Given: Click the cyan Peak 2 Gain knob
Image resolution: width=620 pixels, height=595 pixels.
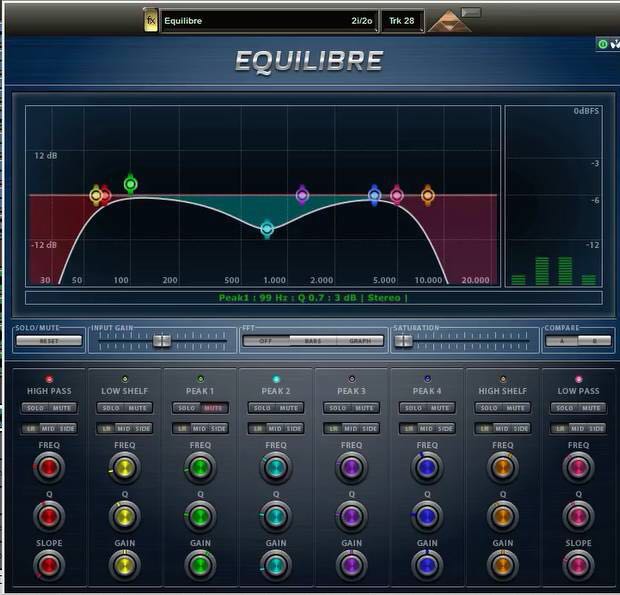Looking at the screenshot, I should [276, 565].
